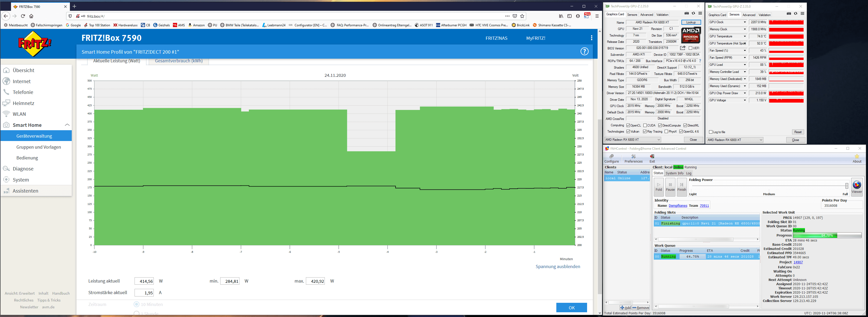Click the Folding Power slider handle
Viewport: 868px width, 317px height.
[846, 186]
